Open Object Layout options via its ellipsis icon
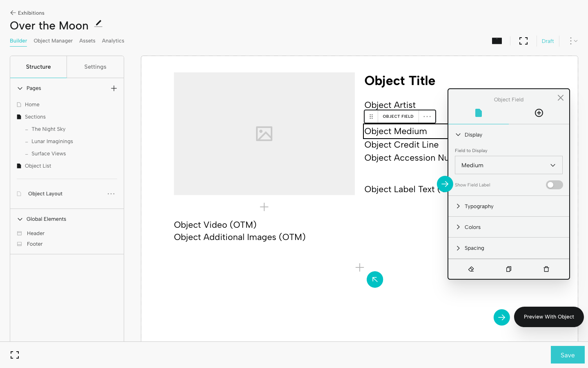 coord(111,194)
